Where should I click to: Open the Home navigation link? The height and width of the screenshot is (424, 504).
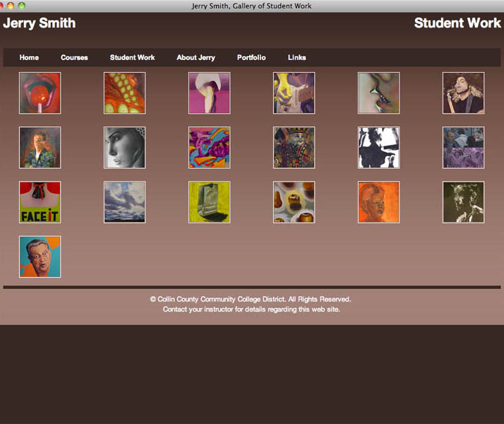coord(29,57)
